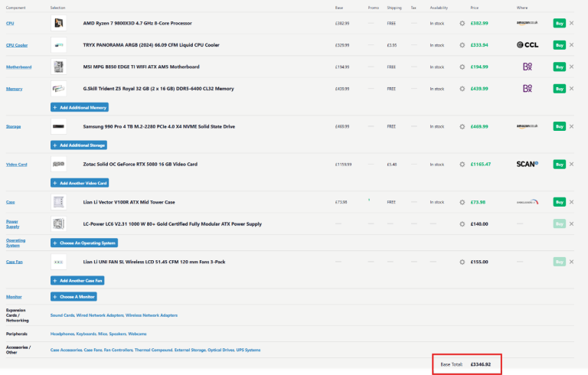Click the CCL merchant logo
The width and height of the screenshot is (588, 375).
tap(528, 45)
